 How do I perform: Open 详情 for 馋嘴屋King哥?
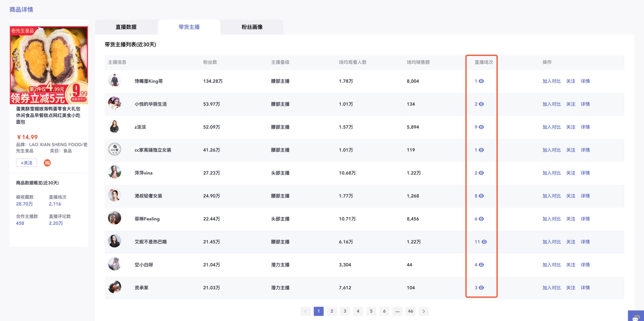click(585, 81)
